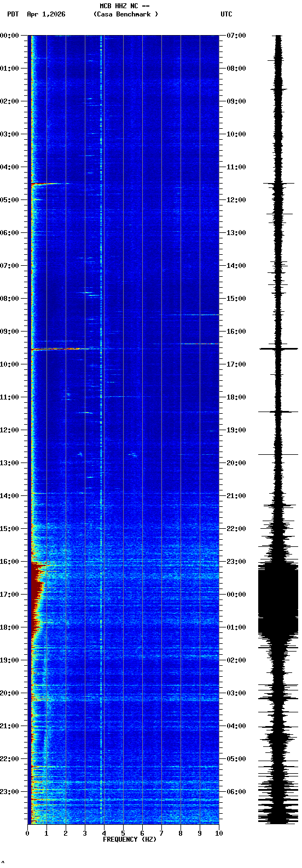Viewport: 302px width, 868px height.
Task: Select the UTC time label 23:00
Action: [236, 562]
